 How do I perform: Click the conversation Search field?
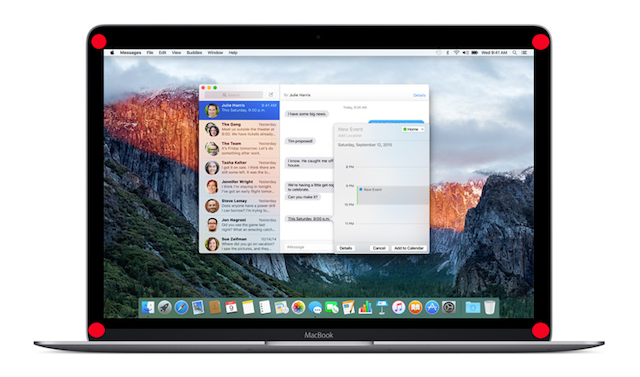pos(234,95)
